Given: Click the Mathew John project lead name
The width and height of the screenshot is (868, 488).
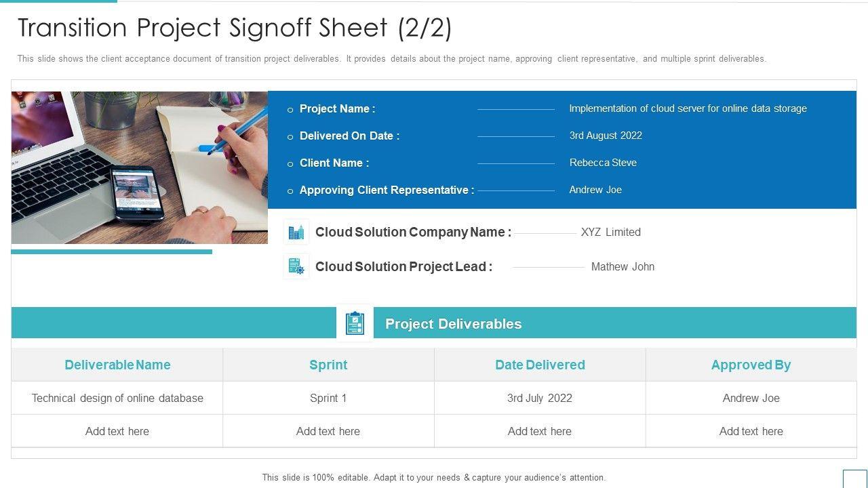Looking at the screenshot, I should click(x=623, y=267).
